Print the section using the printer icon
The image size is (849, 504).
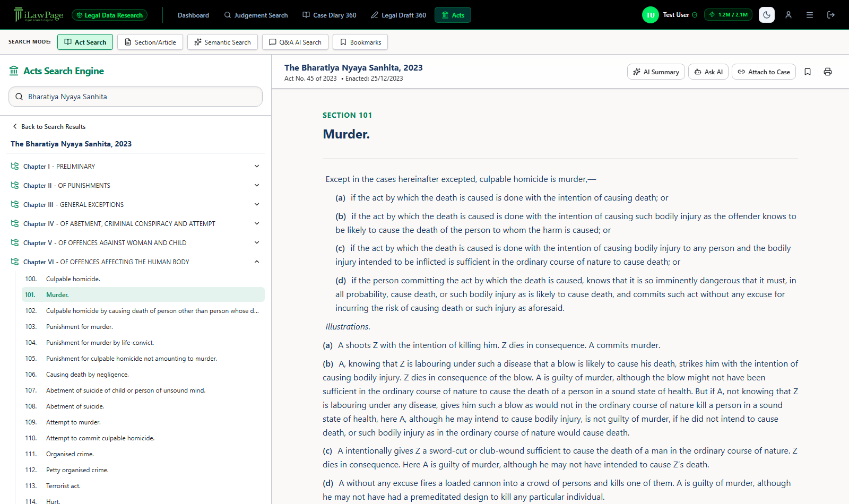(x=828, y=72)
